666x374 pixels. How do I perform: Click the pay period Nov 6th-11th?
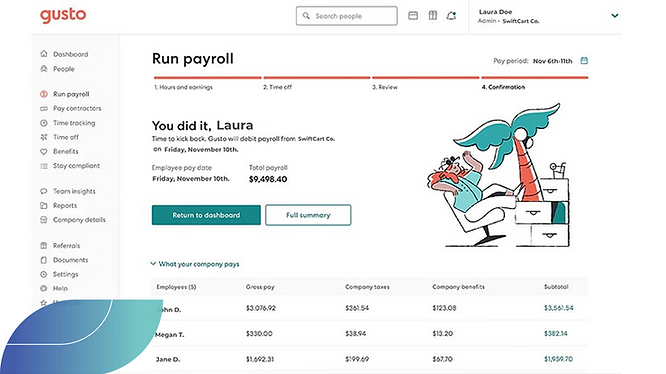(x=553, y=61)
